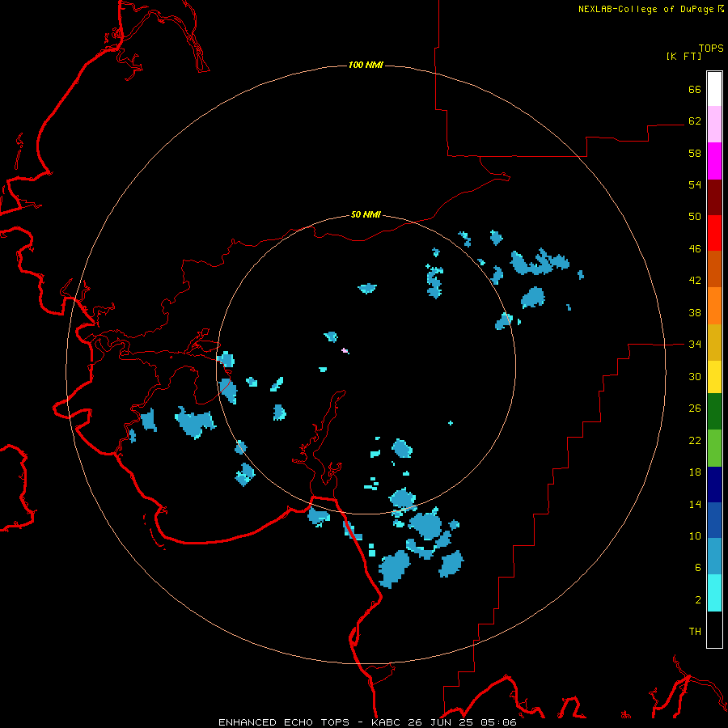Click the legend value "54"

click(x=695, y=184)
